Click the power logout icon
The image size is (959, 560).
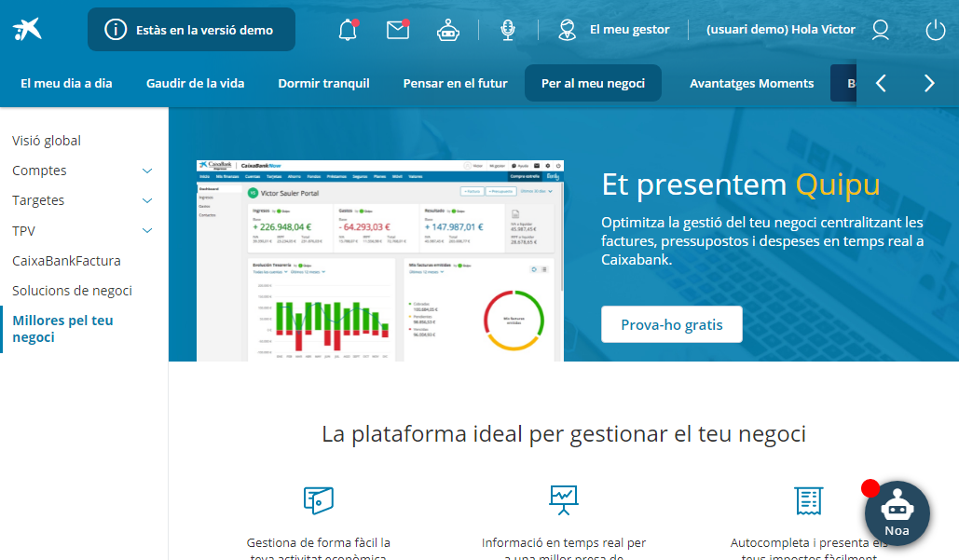(935, 29)
